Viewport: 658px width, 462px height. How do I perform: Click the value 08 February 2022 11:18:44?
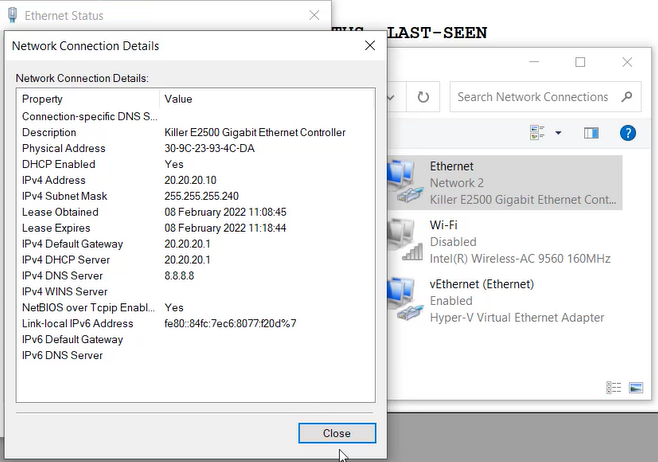tap(225, 228)
